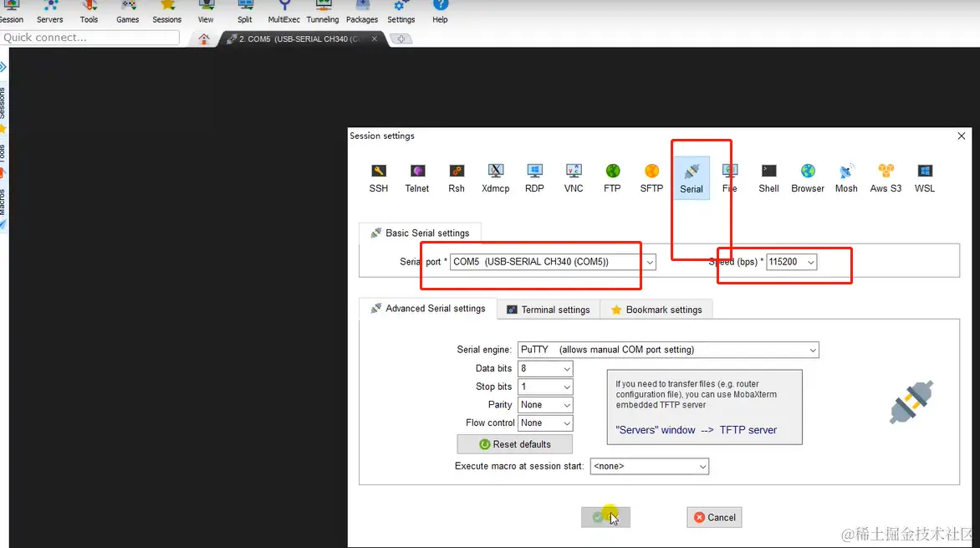Open the Terminal settings tab
This screenshot has height=548, width=980.
[x=549, y=310]
